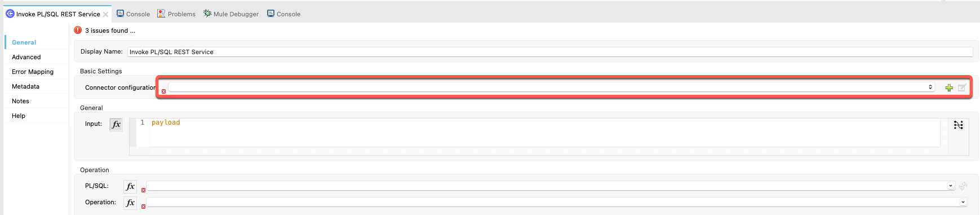
Task: Click the data mapping icon beside Input
Action: [958, 125]
